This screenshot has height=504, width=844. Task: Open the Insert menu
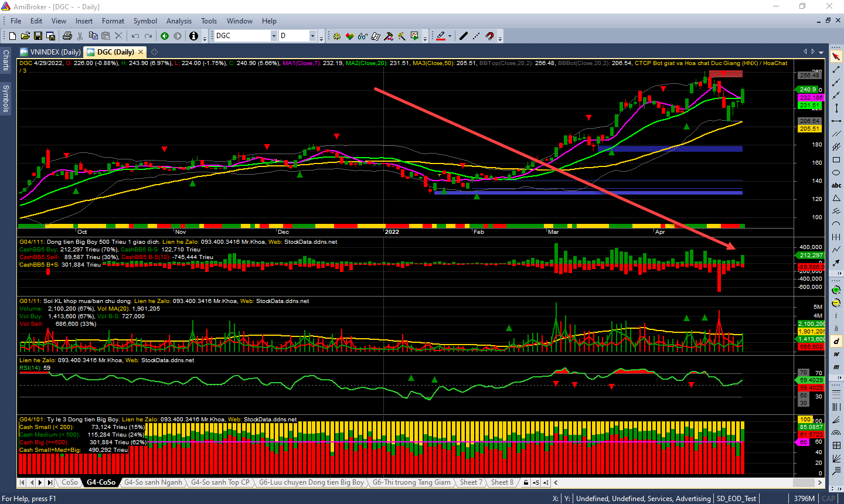(84, 21)
